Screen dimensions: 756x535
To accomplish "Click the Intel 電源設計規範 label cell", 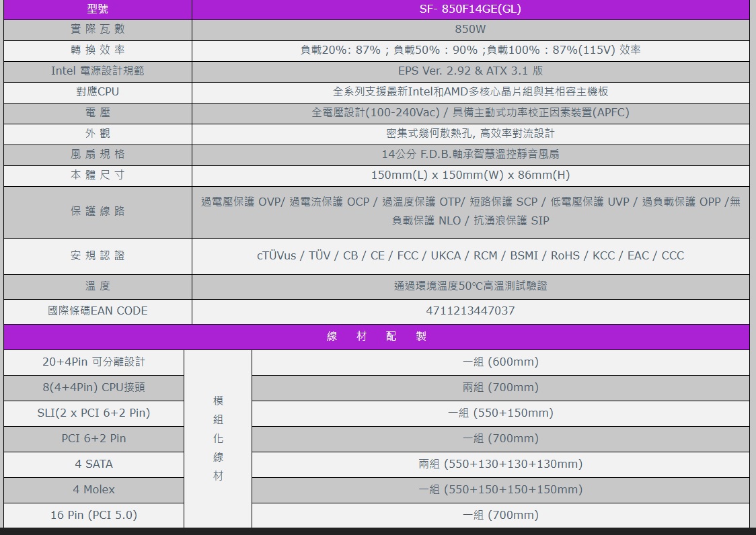I will (98, 71).
